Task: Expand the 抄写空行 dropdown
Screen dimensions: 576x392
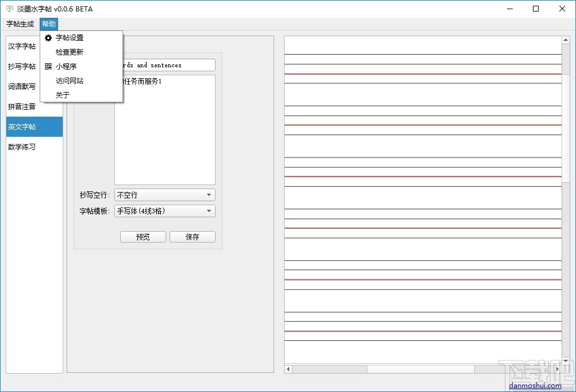Action: pyautogui.click(x=165, y=195)
